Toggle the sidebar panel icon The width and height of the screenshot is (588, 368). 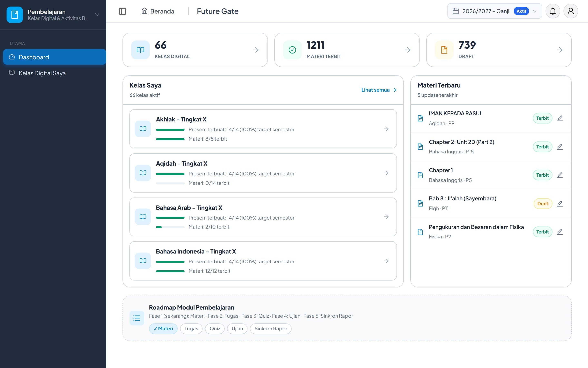click(122, 11)
